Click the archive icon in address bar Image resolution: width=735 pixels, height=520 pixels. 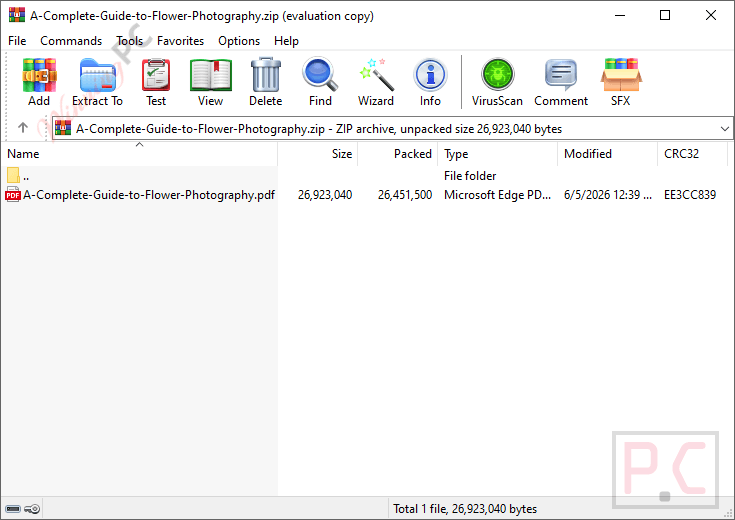(x=63, y=128)
